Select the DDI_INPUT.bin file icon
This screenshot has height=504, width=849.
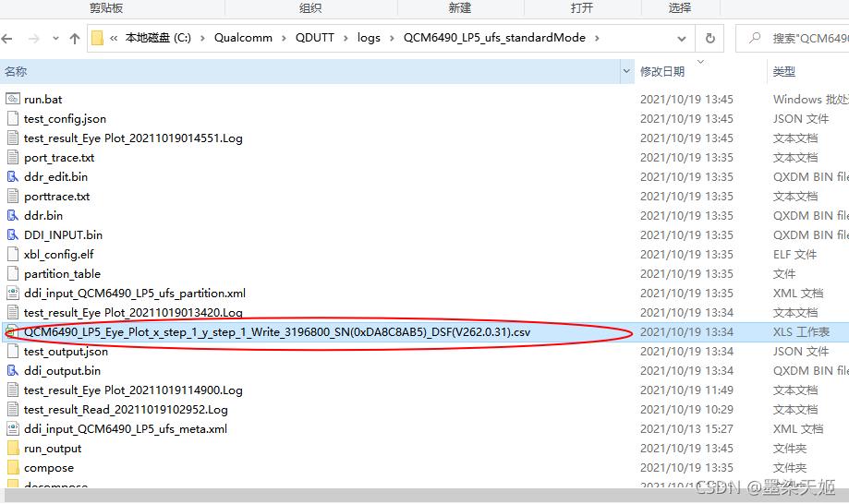click(12, 234)
